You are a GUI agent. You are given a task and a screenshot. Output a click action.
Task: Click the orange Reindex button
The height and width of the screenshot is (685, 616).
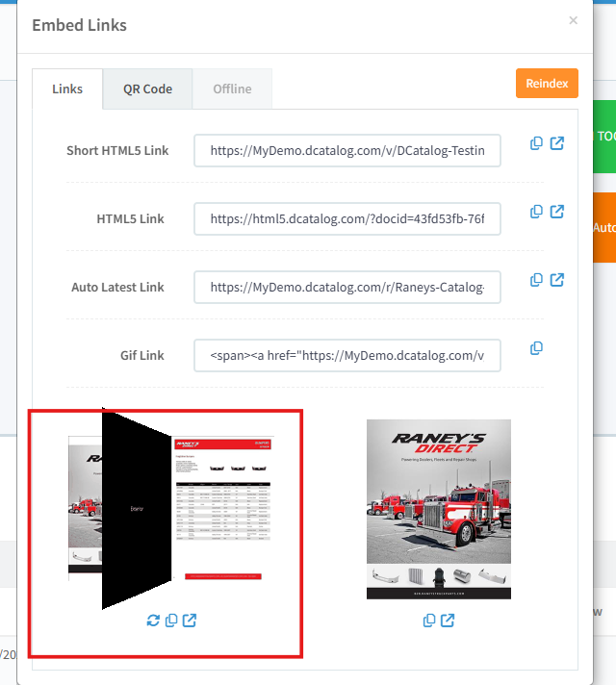(x=547, y=84)
